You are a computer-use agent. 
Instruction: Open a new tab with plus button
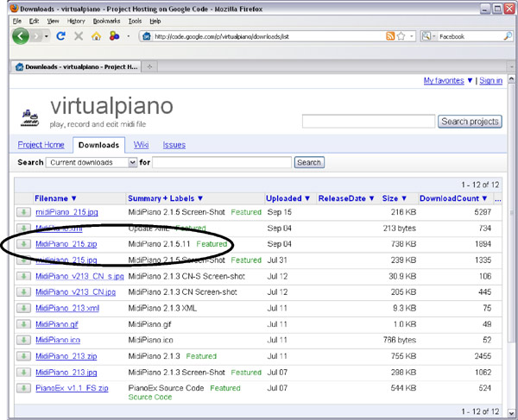149,66
